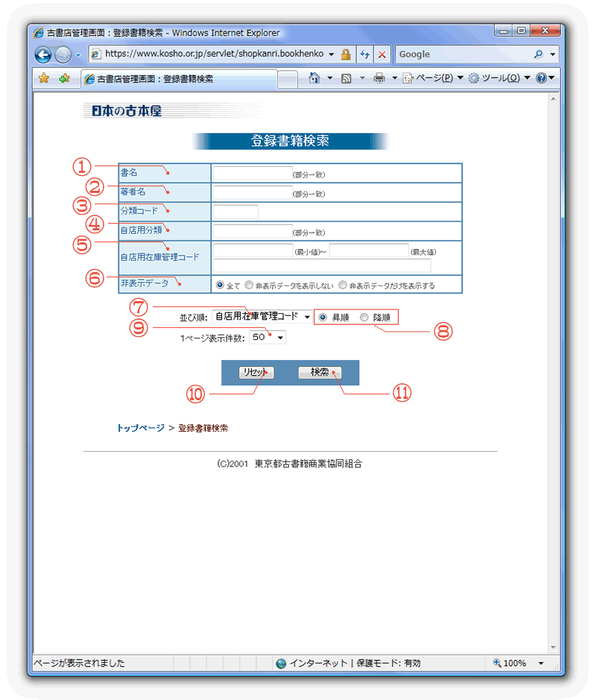Click the 書名 text input field
This screenshot has height=700, width=596.
[x=253, y=173]
